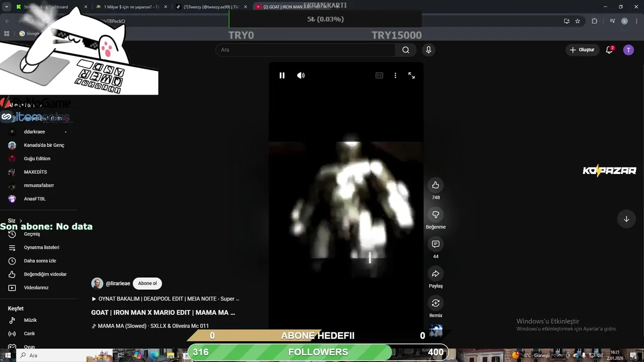
Task: Open the sound thumbnail under Remix
Action: coord(436,330)
